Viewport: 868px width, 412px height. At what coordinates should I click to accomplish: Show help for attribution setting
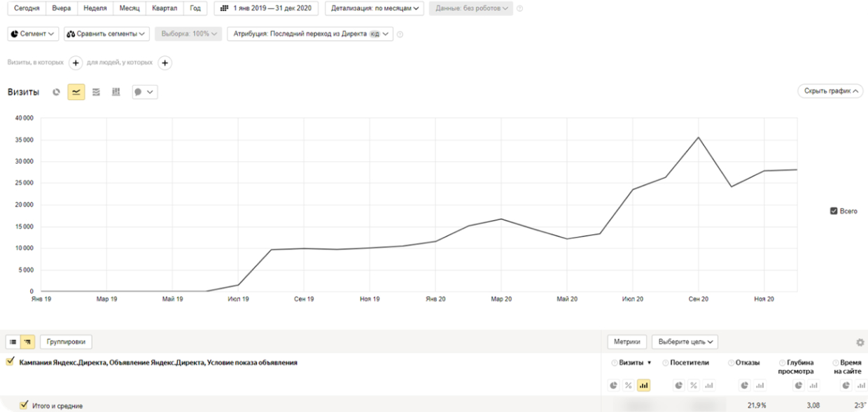pos(400,34)
